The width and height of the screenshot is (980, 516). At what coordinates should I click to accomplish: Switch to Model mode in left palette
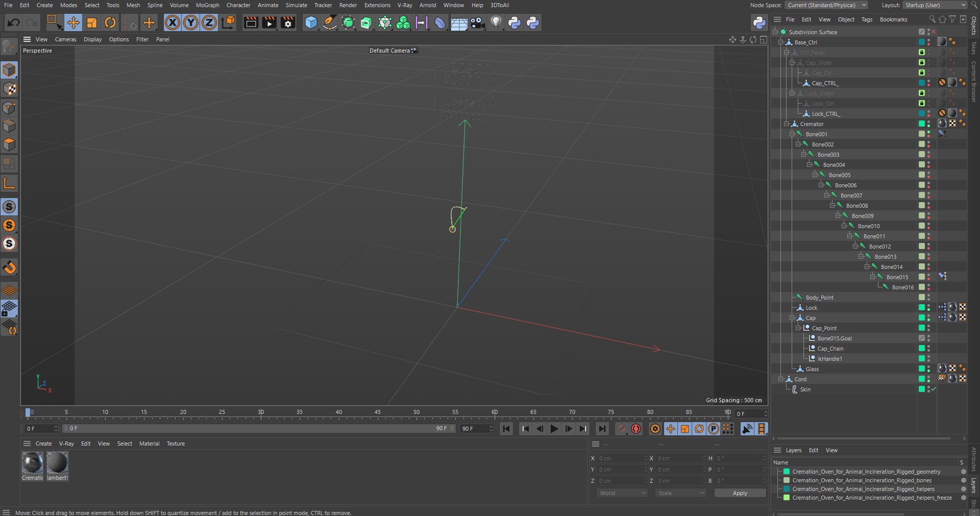click(x=9, y=70)
